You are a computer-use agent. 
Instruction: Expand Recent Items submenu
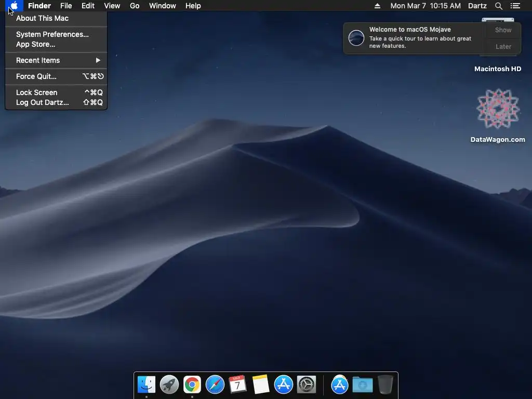pyautogui.click(x=56, y=60)
